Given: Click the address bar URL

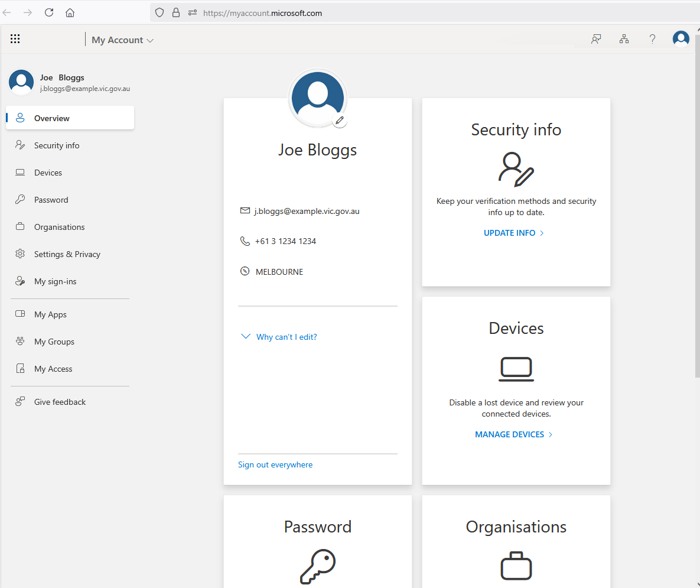Looking at the screenshot, I should point(262,13).
